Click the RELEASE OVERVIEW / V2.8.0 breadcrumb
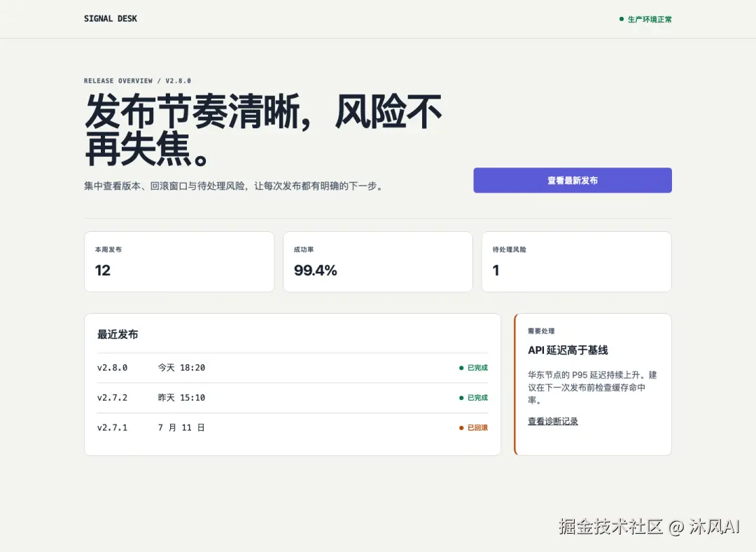This screenshot has width=756, height=552. (137, 81)
